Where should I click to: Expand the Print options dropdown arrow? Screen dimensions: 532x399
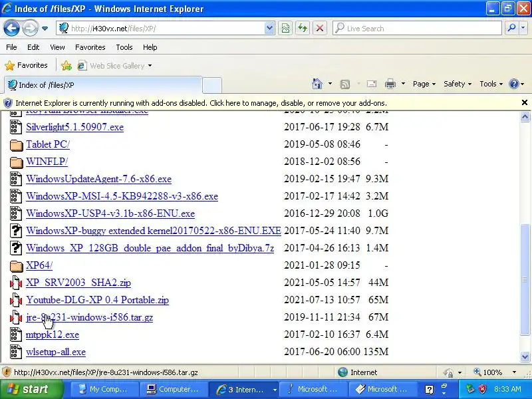coord(403,84)
